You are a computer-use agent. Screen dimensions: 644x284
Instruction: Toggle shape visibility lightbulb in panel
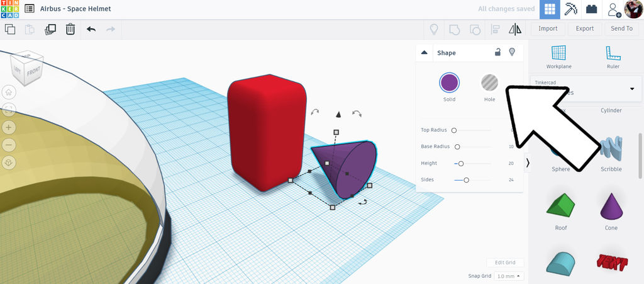(x=512, y=52)
